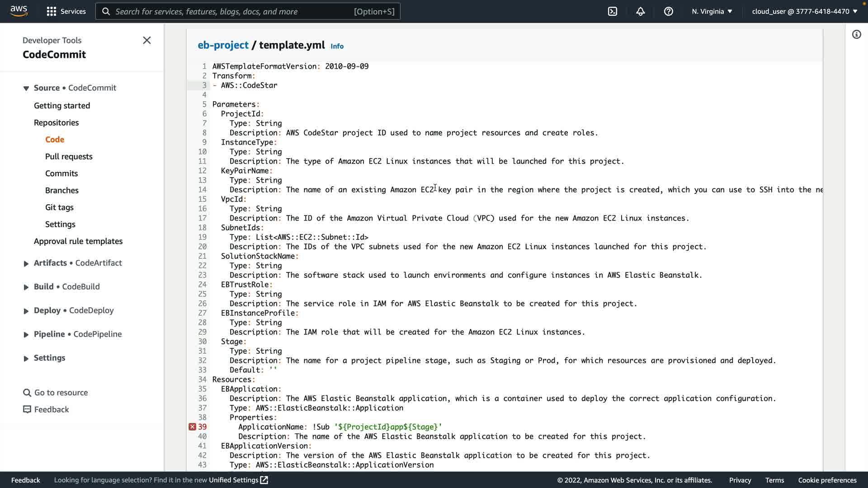Select Branches in sidebar
This screenshot has height=488, width=868.
[62, 190]
